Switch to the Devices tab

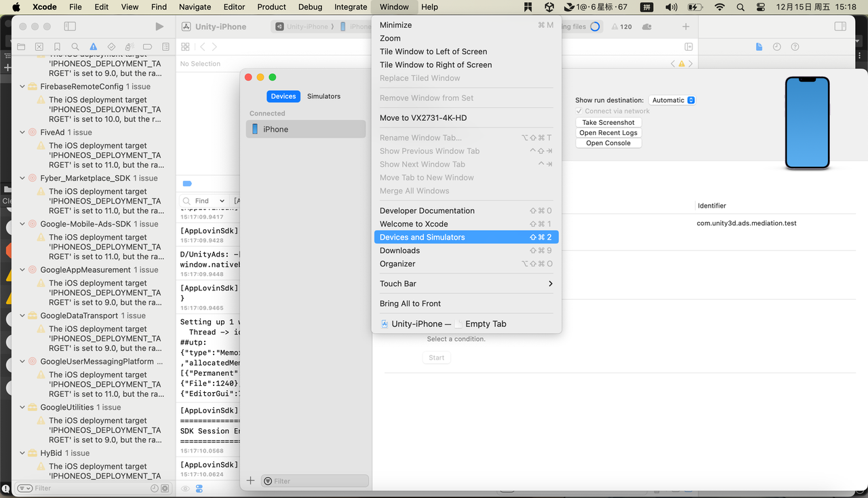click(283, 96)
